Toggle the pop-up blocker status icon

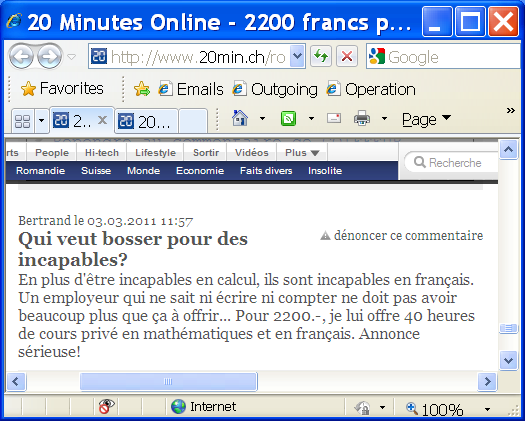[x=106, y=407]
